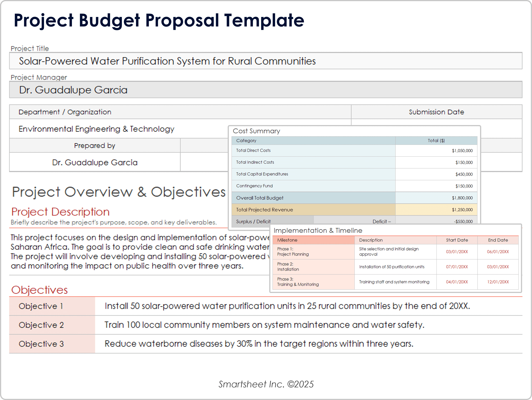Viewport: 532px width, 400px height.
Task: Click Phase 3 end date 12/01/20XX
Action: [x=498, y=282]
